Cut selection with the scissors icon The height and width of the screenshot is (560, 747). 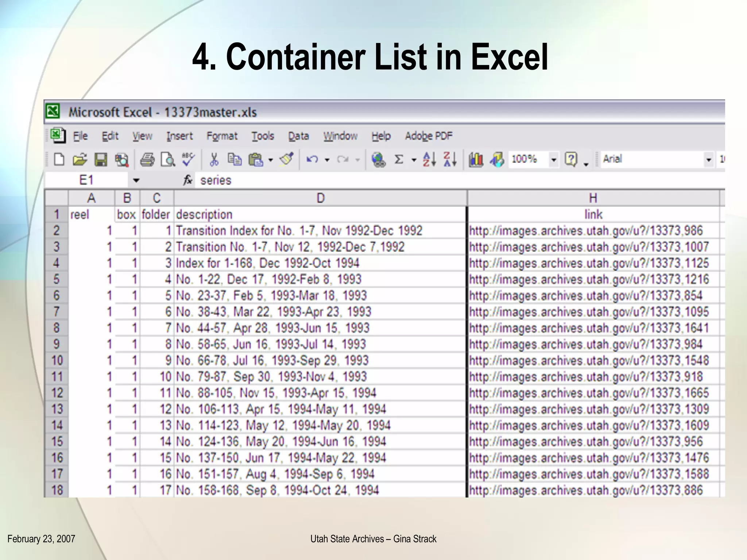(214, 159)
